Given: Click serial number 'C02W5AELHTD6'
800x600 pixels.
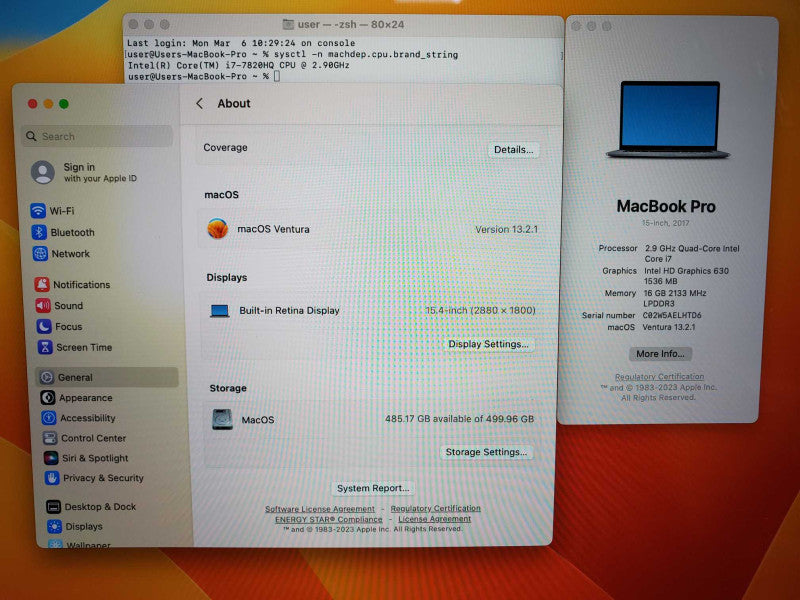Looking at the screenshot, I should [672, 315].
